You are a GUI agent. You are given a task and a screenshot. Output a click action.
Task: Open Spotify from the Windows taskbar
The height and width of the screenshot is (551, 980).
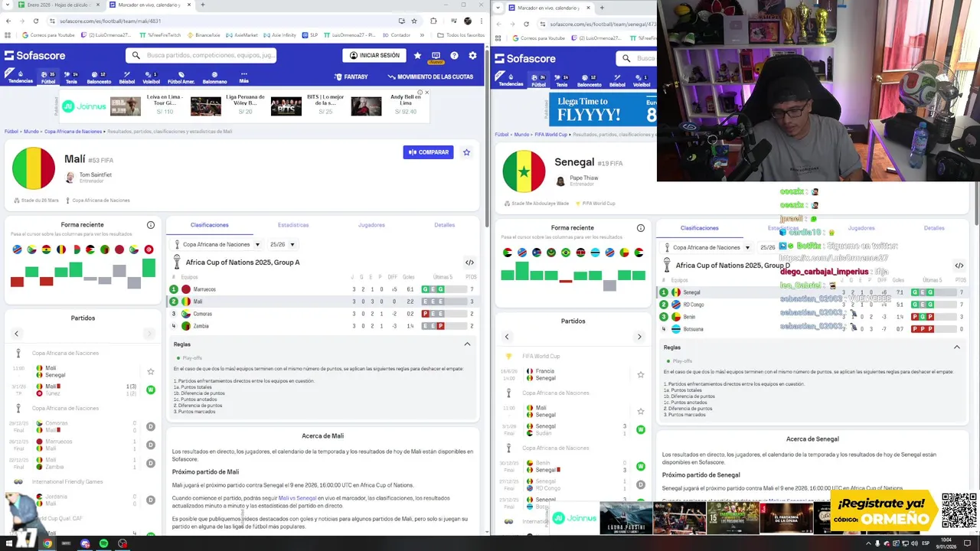103,543
